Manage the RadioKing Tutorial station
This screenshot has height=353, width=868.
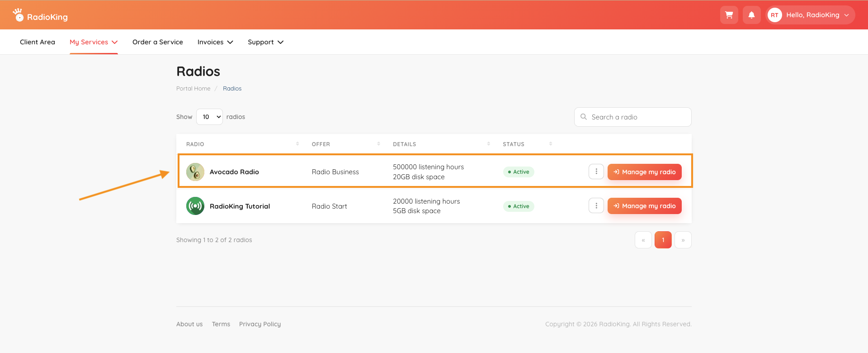(645, 206)
